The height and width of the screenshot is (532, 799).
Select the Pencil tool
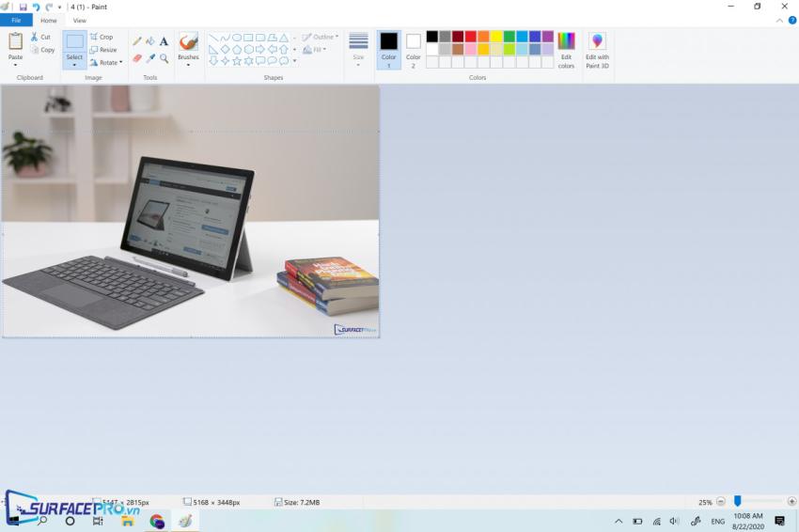point(136,41)
